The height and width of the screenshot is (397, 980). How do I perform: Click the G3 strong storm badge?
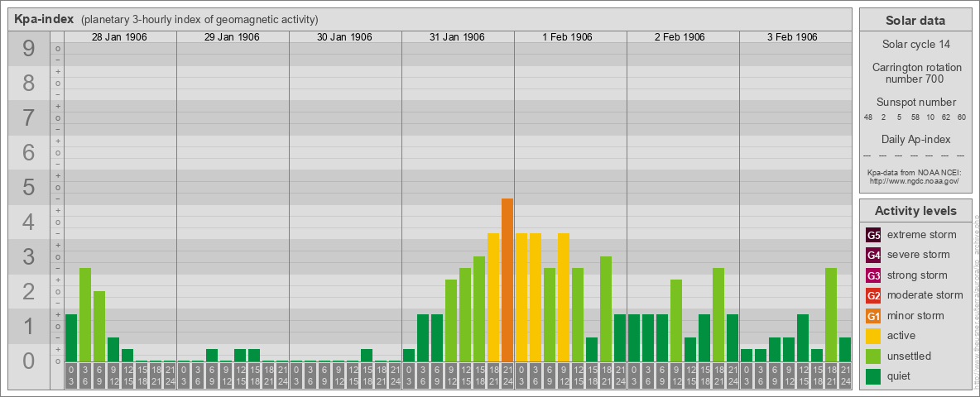click(x=873, y=275)
